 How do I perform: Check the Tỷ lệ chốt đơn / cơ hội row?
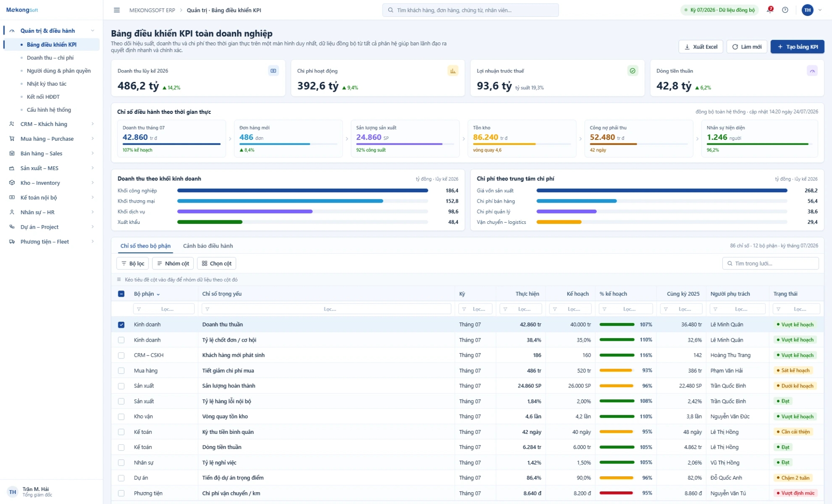pos(121,340)
